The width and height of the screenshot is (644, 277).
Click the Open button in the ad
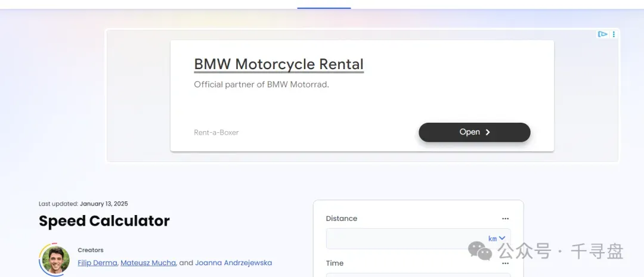475,132
